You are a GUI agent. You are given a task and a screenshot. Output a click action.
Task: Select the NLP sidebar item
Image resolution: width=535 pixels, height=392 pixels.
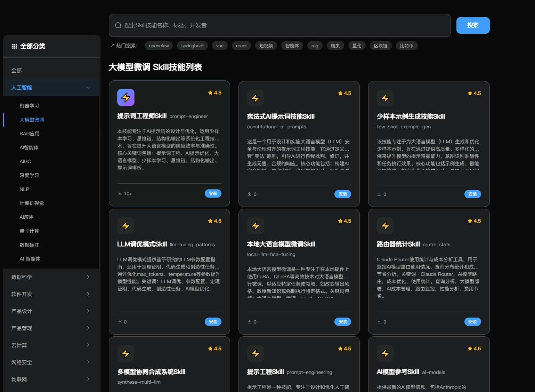[x=24, y=189]
